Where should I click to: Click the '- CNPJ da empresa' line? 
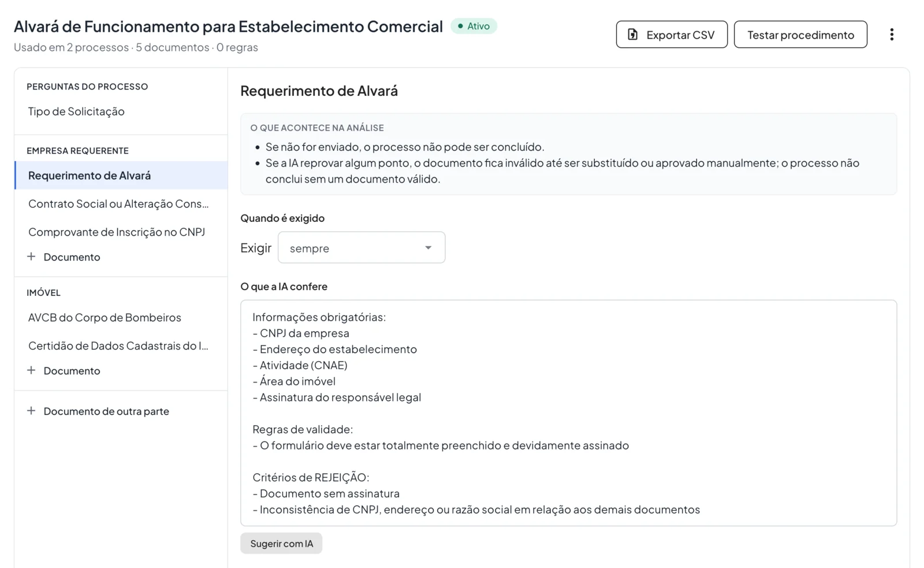[301, 333]
